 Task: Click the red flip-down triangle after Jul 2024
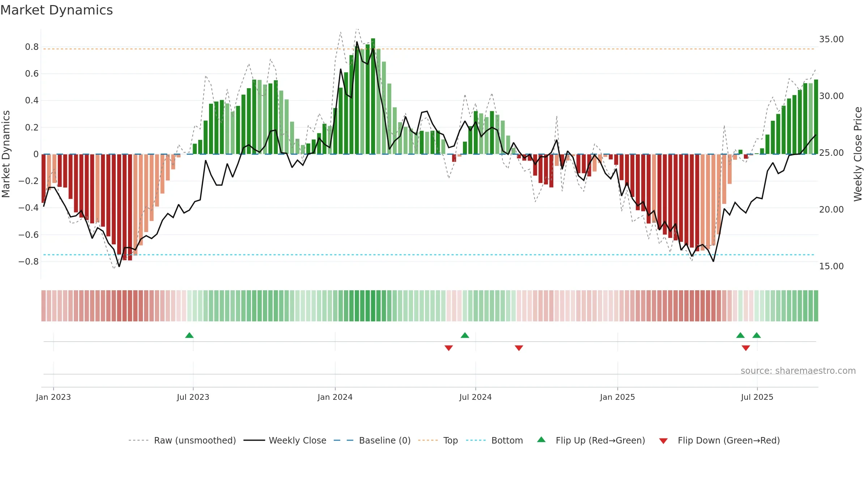(x=519, y=348)
